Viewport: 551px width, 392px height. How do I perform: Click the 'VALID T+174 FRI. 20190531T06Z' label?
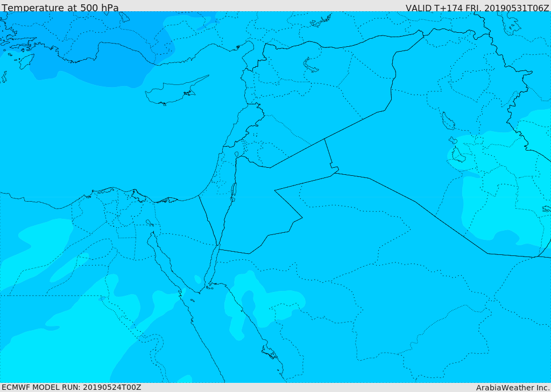(477, 8)
